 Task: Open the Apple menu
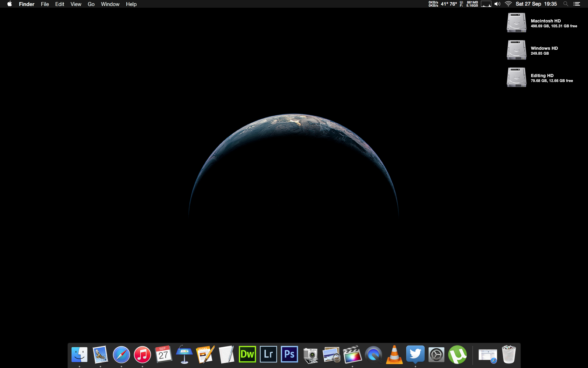point(9,4)
